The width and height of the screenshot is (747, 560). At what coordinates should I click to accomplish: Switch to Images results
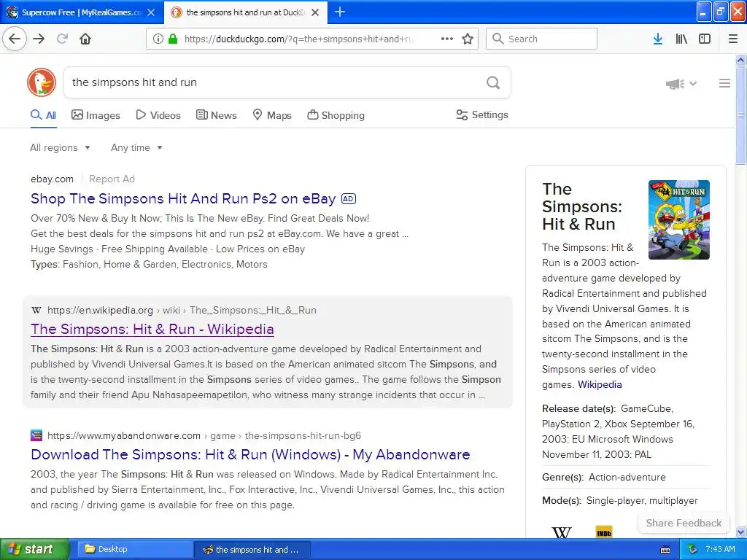click(x=96, y=115)
